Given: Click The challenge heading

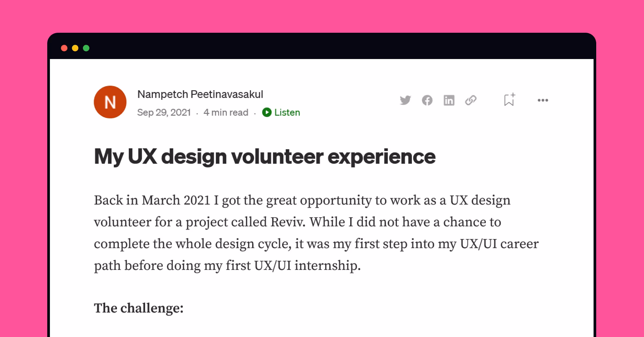Looking at the screenshot, I should 138,308.
